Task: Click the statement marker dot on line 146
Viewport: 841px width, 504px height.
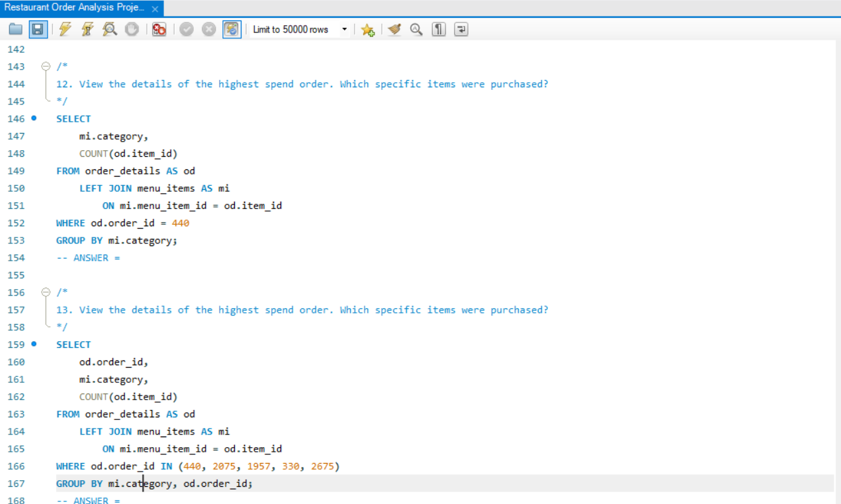Action: (34, 118)
